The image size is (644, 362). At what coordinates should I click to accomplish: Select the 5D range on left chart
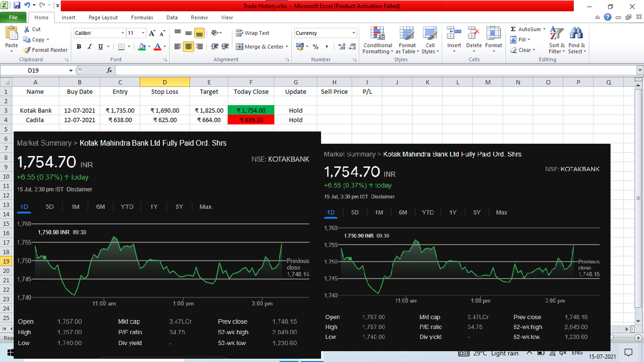(49, 206)
